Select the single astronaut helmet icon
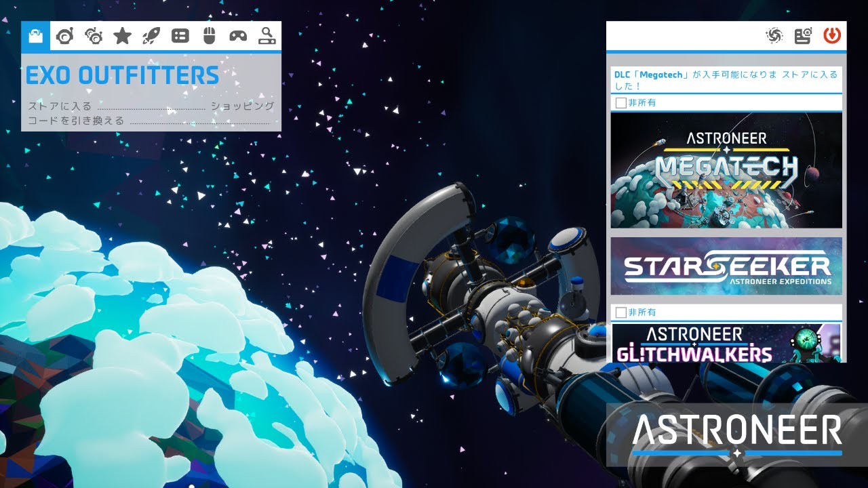This screenshot has width=868, height=488. [65, 36]
